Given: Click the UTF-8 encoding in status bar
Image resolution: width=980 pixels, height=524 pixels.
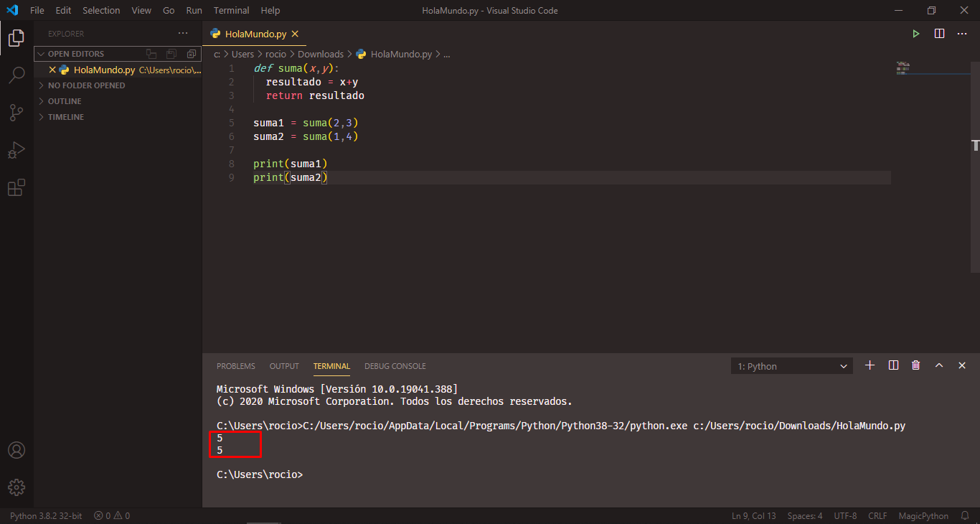Looking at the screenshot, I should [845, 516].
